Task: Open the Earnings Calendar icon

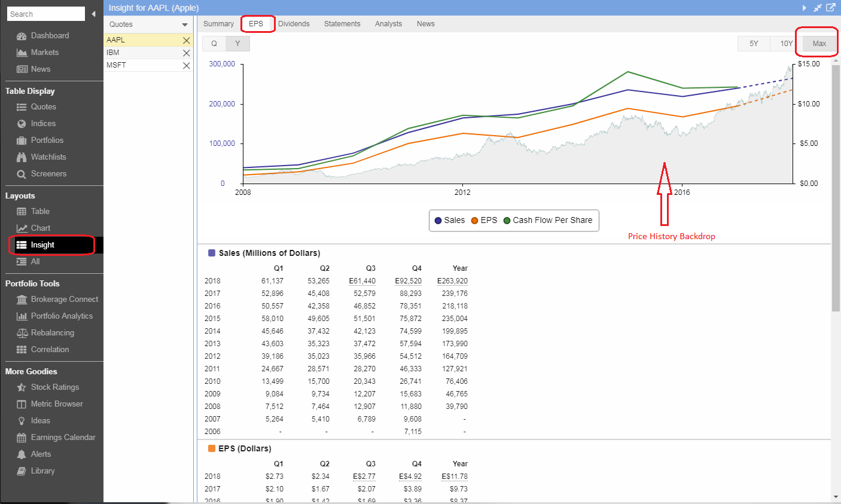Action: (22, 438)
